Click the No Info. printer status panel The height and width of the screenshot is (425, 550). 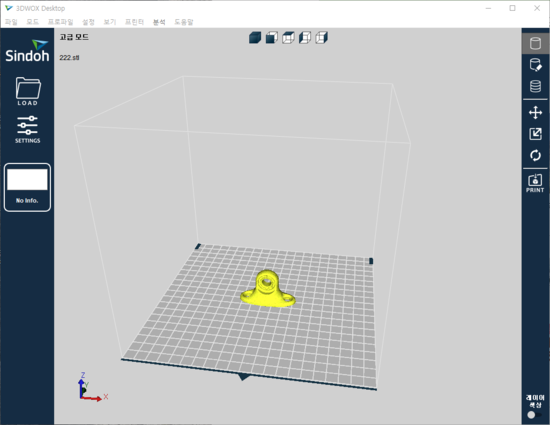pos(27,187)
